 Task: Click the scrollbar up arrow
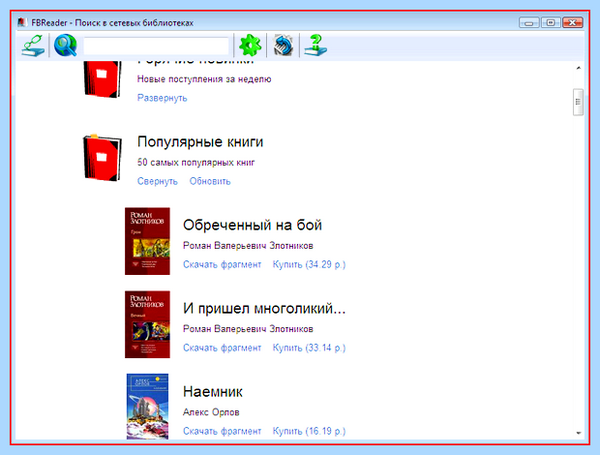pyautogui.click(x=578, y=68)
